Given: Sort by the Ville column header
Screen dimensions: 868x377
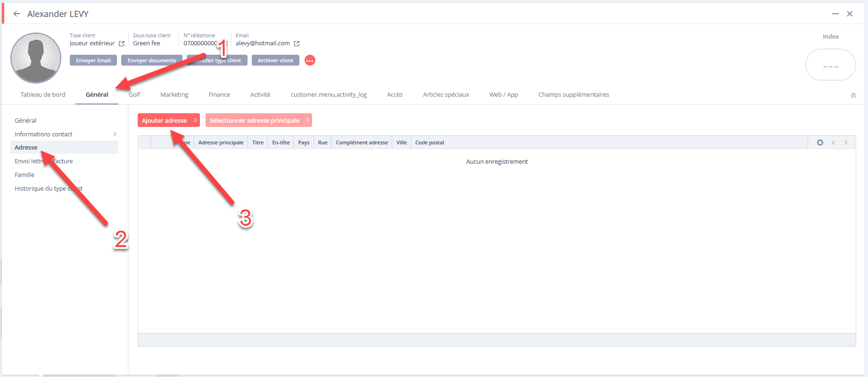Looking at the screenshot, I should tap(402, 142).
